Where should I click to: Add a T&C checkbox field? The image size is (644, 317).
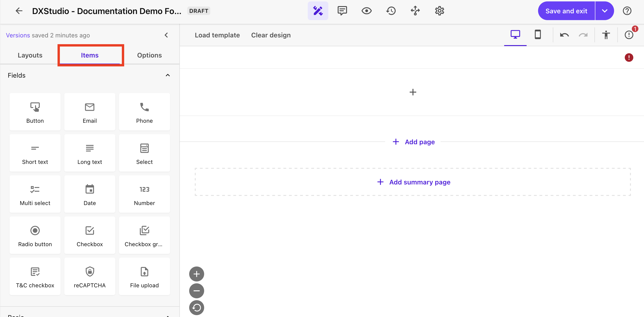[x=35, y=276]
